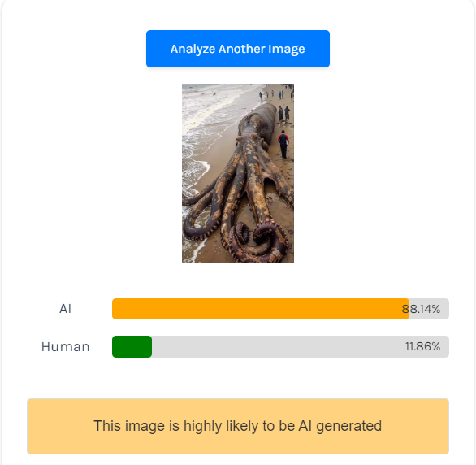Screen dimensions: 476x465
Task: Click the word "Analyze" on blue button
Action: pos(193,49)
